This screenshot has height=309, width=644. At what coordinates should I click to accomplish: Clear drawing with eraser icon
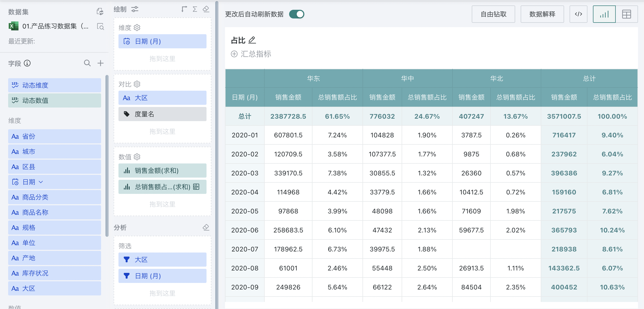coord(206,9)
